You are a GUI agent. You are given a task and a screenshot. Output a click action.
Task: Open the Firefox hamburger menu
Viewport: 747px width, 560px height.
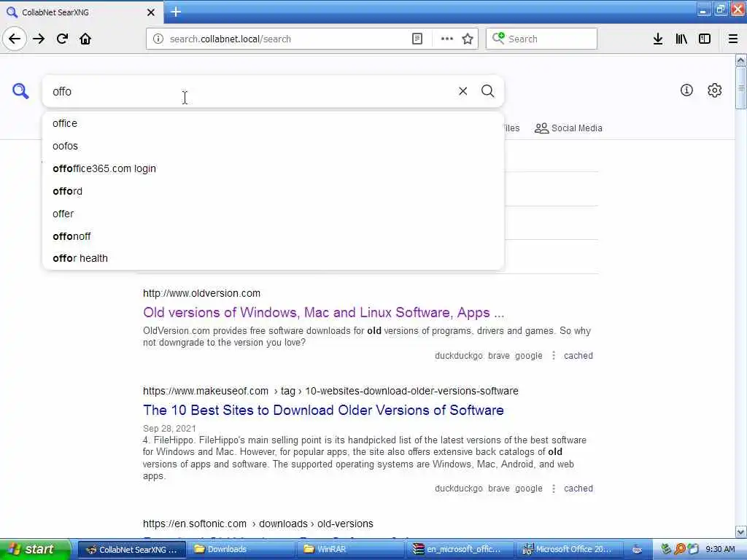[732, 39]
